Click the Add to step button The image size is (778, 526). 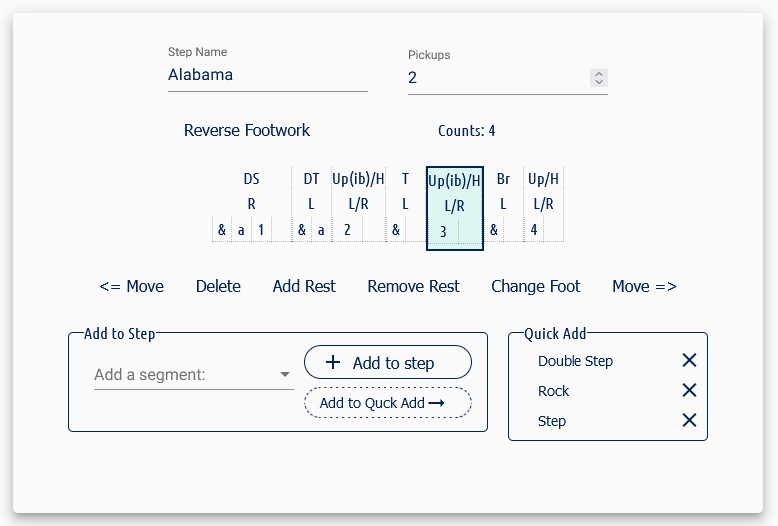[388, 363]
